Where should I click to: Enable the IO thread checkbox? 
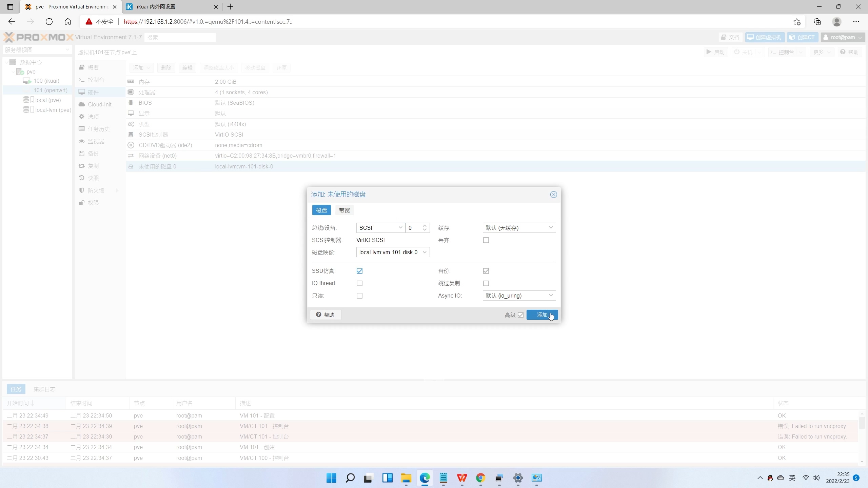pos(359,283)
